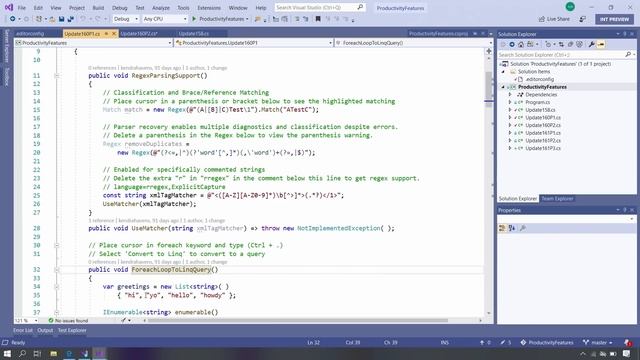Open the Error List panel tab
This screenshot has width=640, height=360.
(x=23, y=330)
